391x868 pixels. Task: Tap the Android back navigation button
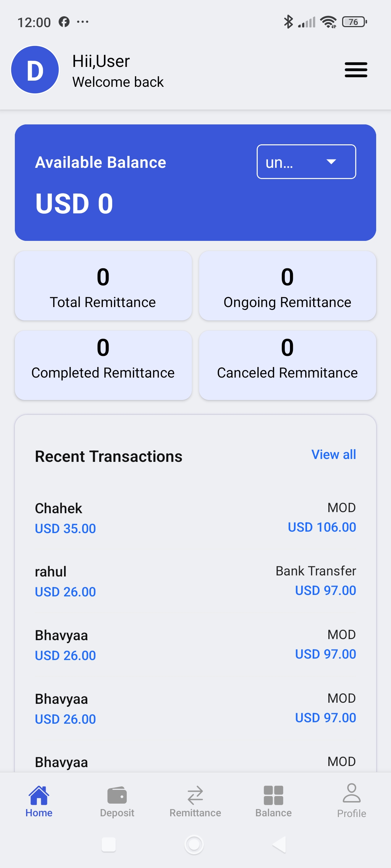[x=279, y=845]
